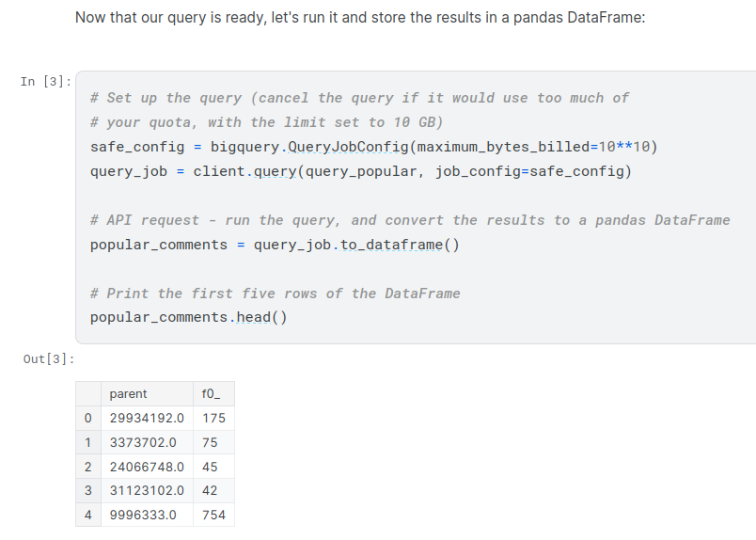Click the 'f0_' column header
The height and width of the screenshot is (540, 756).
[211, 394]
